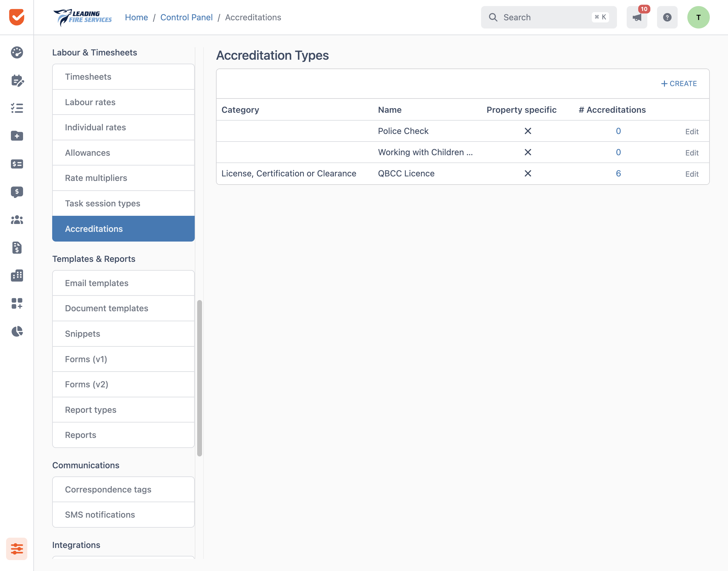Open Timesheets settings

click(x=123, y=77)
